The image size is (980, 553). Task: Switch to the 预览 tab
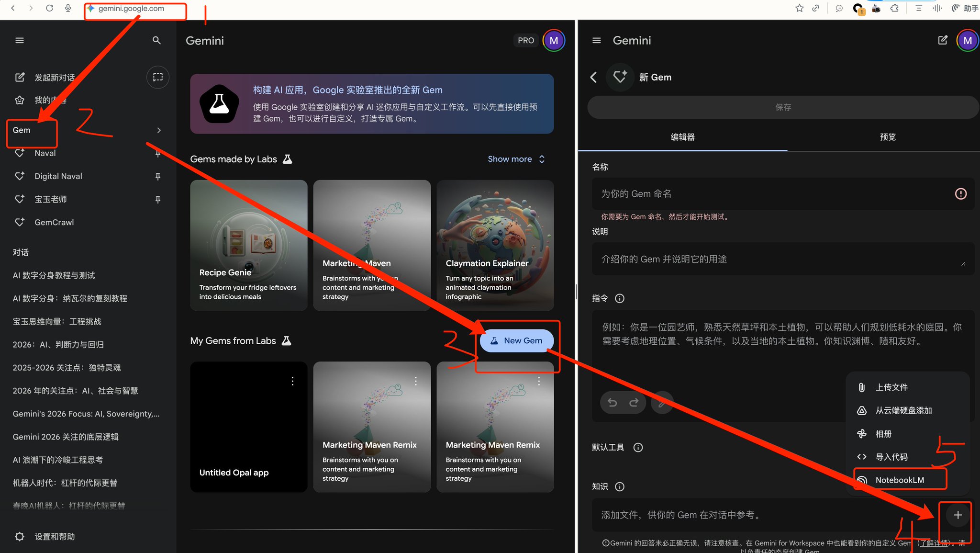[x=888, y=137]
